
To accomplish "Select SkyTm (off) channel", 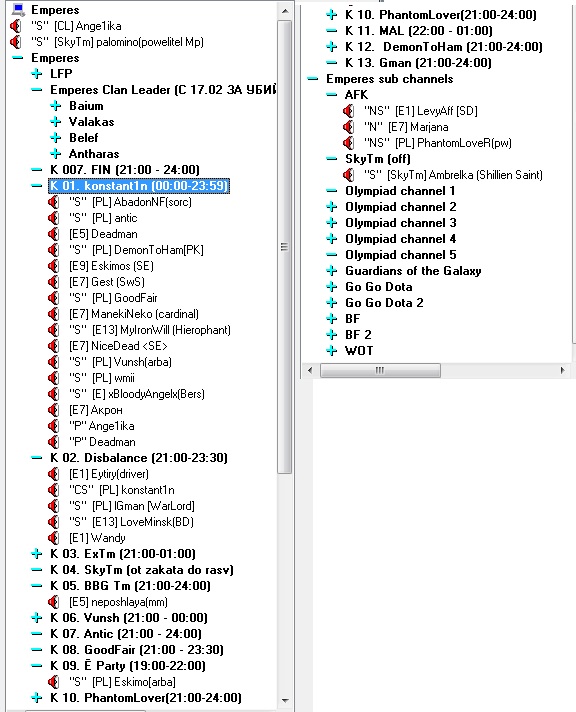I will pyautogui.click(x=377, y=159).
